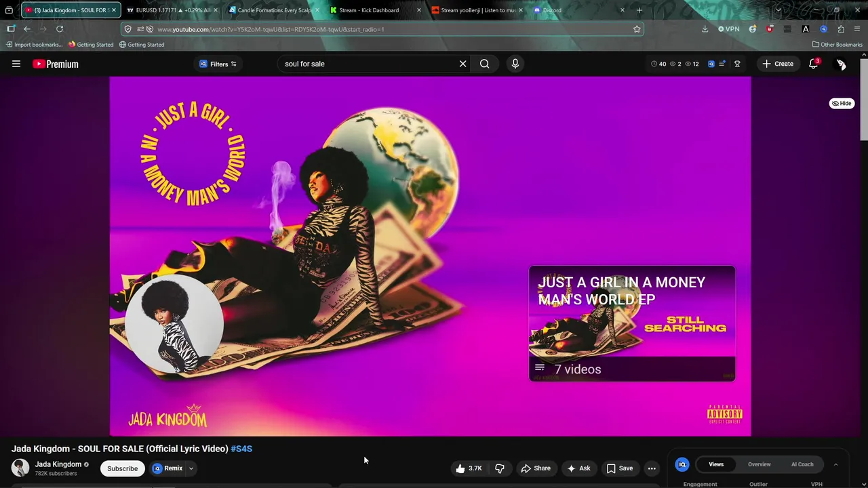
Task: Open more actions ellipsis menu
Action: [652, 468]
